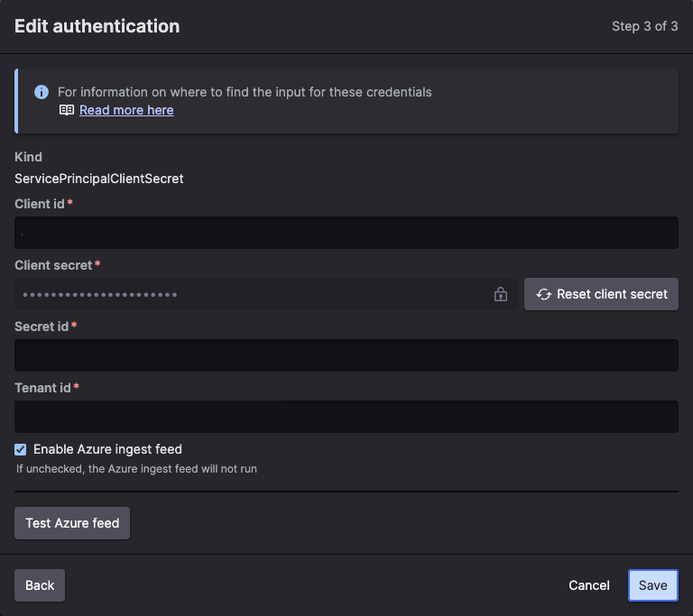
Task: Focus the Secret id input field
Action: click(346, 355)
